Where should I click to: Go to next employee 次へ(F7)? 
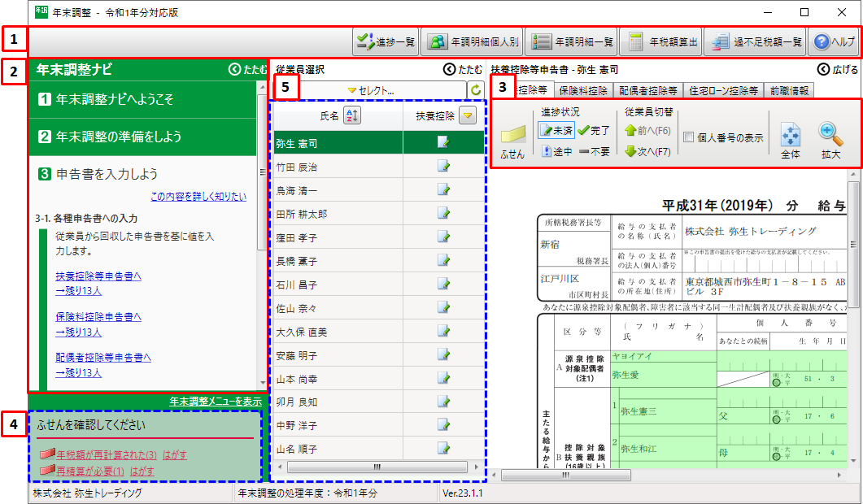click(x=647, y=151)
